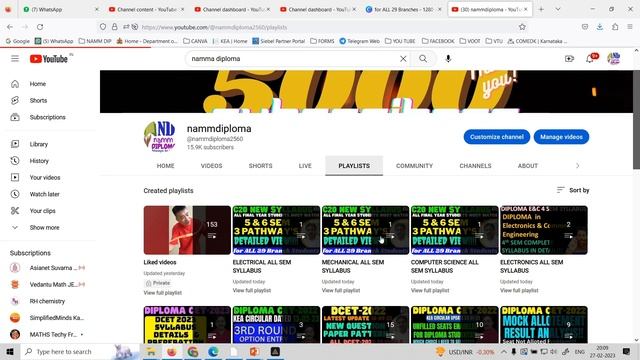Viewport: 640px width, 360px height.
Task: Switch to the LIVE channel tab
Action: 305,166
